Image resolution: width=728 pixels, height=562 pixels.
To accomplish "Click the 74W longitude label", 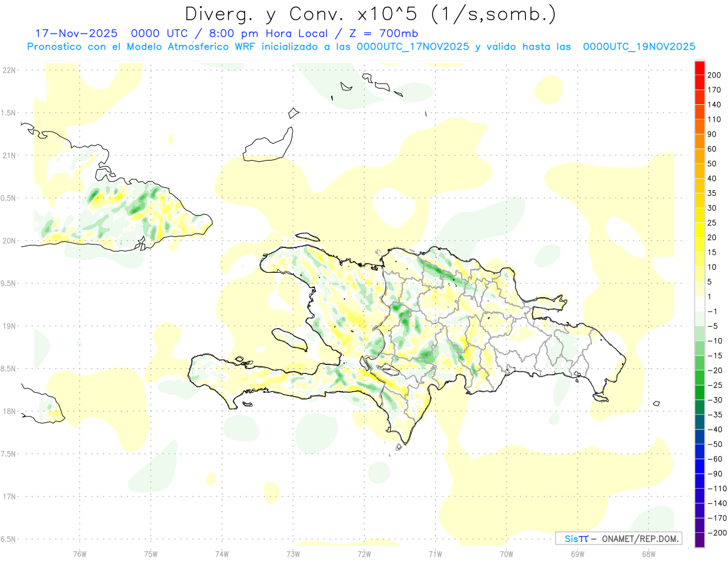I will tap(222, 554).
